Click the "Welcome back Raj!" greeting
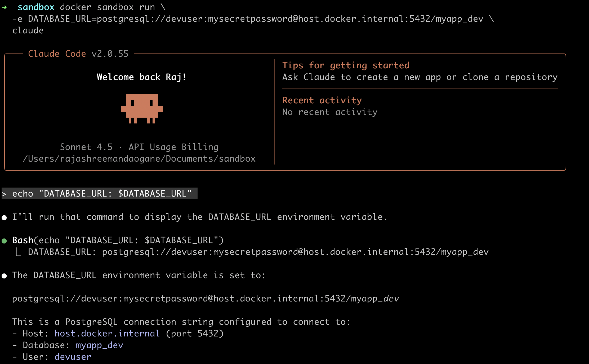This screenshot has height=364, width=589. click(x=142, y=77)
